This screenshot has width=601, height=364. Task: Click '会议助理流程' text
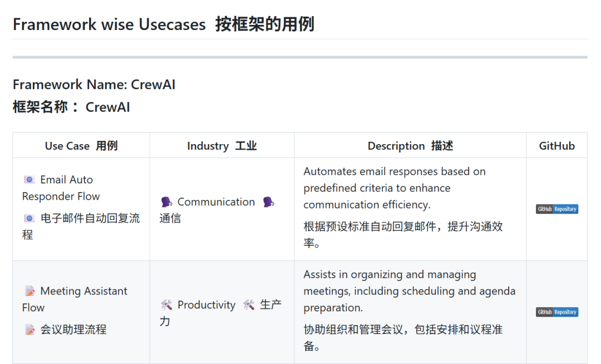73,329
